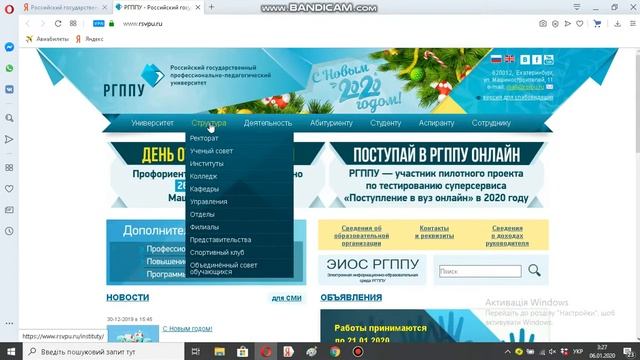The width and height of the screenshot is (640, 360).
Task: Open the для СМИ link
Action: (287, 298)
